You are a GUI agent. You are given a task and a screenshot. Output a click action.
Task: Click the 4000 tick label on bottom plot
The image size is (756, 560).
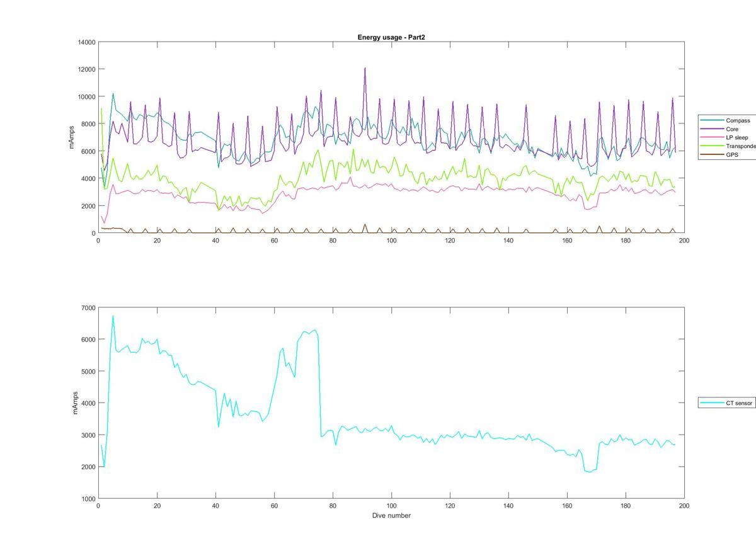pyautogui.click(x=88, y=403)
